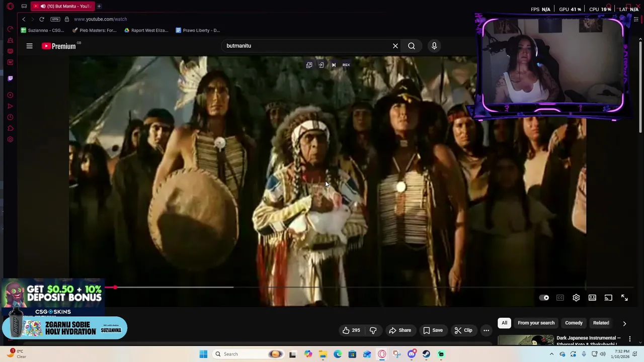Image resolution: width=644 pixels, height=362 pixels.
Task: Toggle the VPN badge in address bar
Action: coord(55,19)
